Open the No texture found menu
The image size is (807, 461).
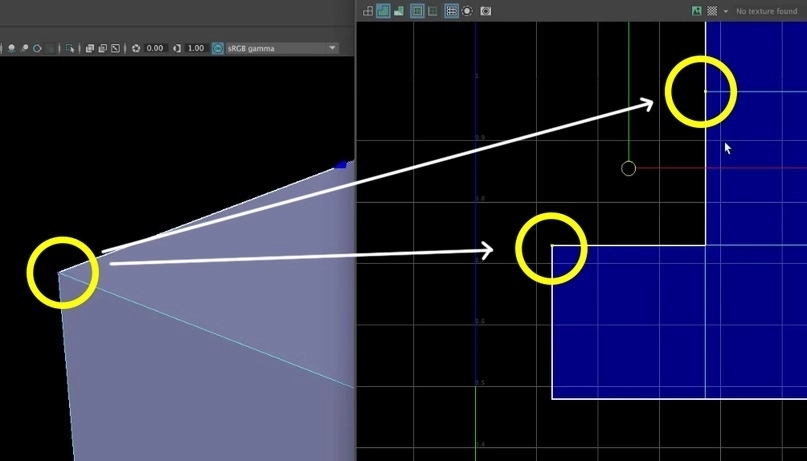(768, 11)
